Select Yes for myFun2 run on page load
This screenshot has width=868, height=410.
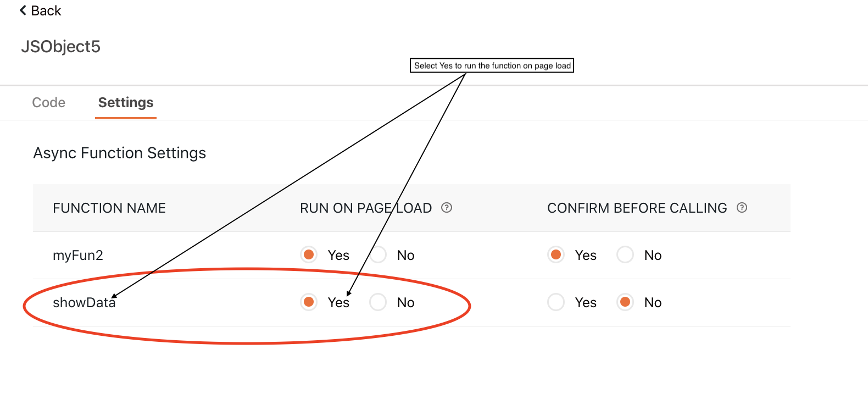click(x=309, y=254)
